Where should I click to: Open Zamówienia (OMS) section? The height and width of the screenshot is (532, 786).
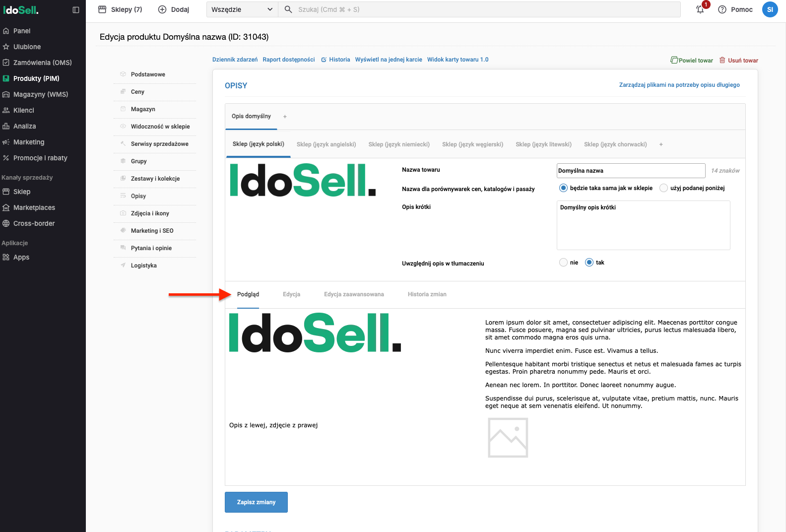pyautogui.click(x=43, y=63)
